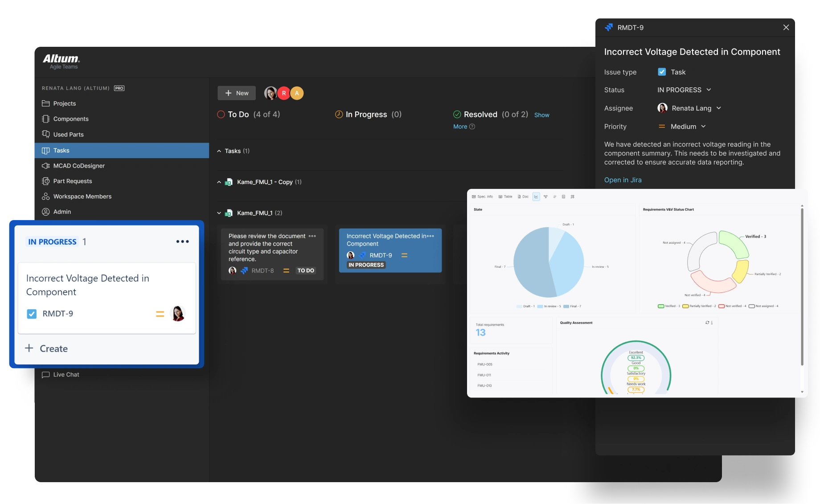Open the RMDT-8 card options menu
820x504 pixels.
pos(312,236)
